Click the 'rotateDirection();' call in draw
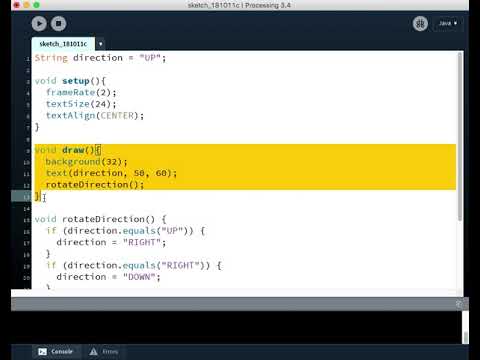Image resolution: width=480 pixels, height=360 pixels. point(95,185)
